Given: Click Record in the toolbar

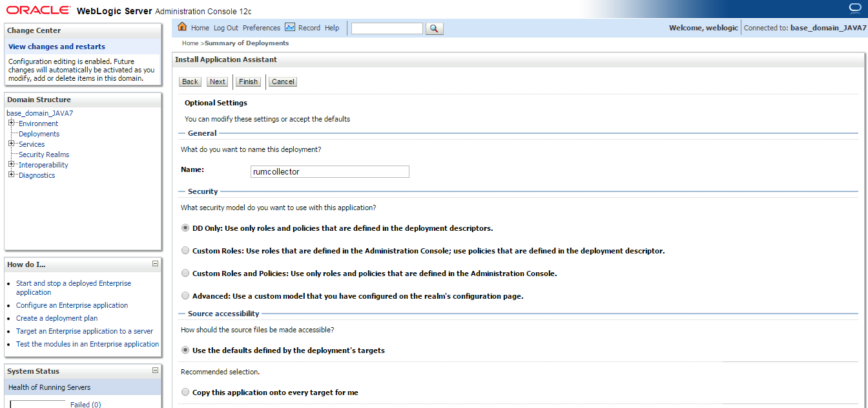Looking at the screenshot, I should [x=309, y=28].
